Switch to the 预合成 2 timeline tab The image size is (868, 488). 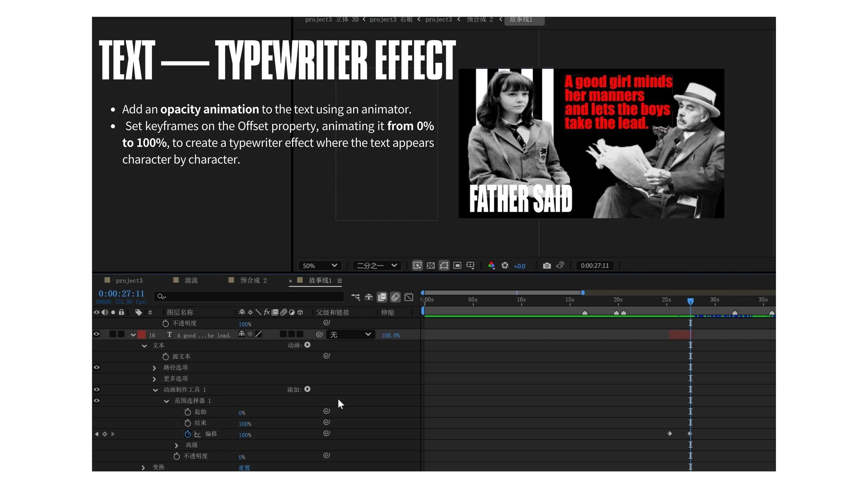(253, 280)
